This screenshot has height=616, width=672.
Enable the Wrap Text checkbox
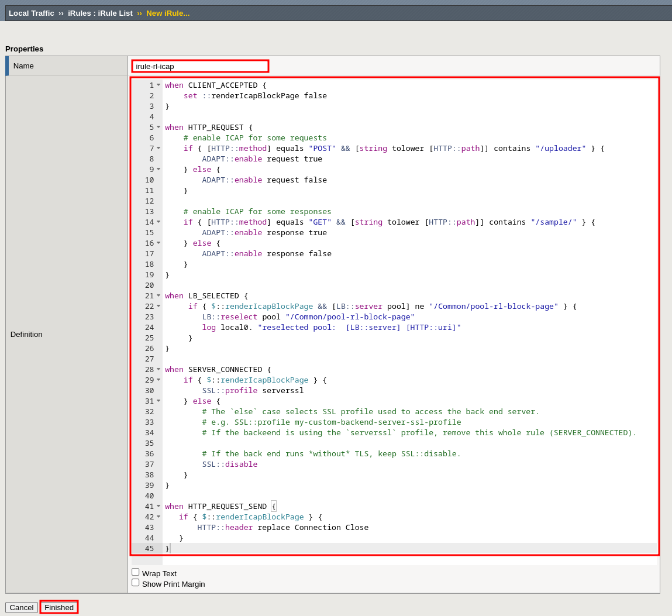click(x=136, y=572)
